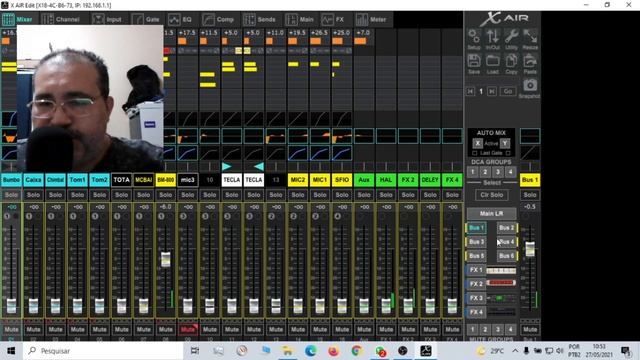Solo the SFIO channel

click(x=342, y=195)
